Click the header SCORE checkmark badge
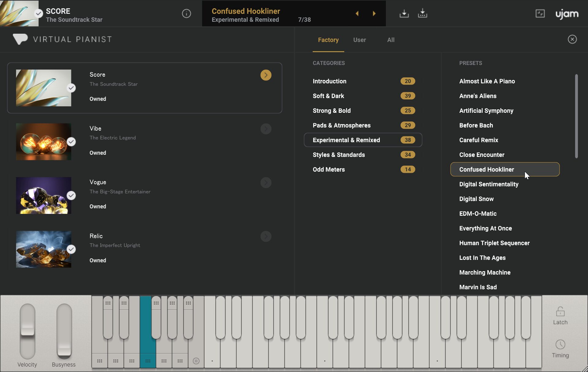 38,13
